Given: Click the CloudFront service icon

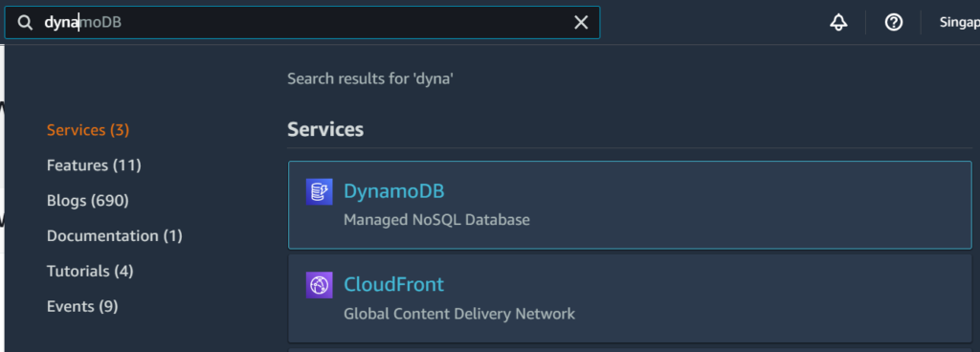Looking at the screenshot, I should click(319, 285).
